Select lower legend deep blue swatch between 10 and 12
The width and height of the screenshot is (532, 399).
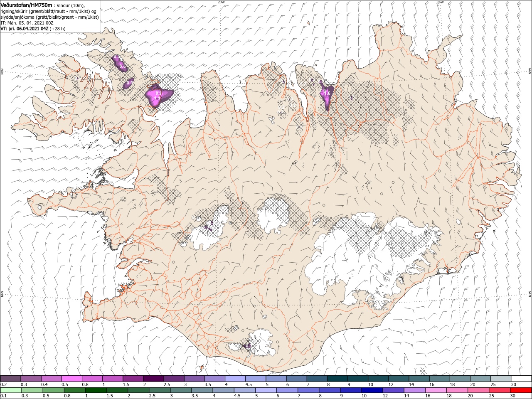click(x=372, y=390)
